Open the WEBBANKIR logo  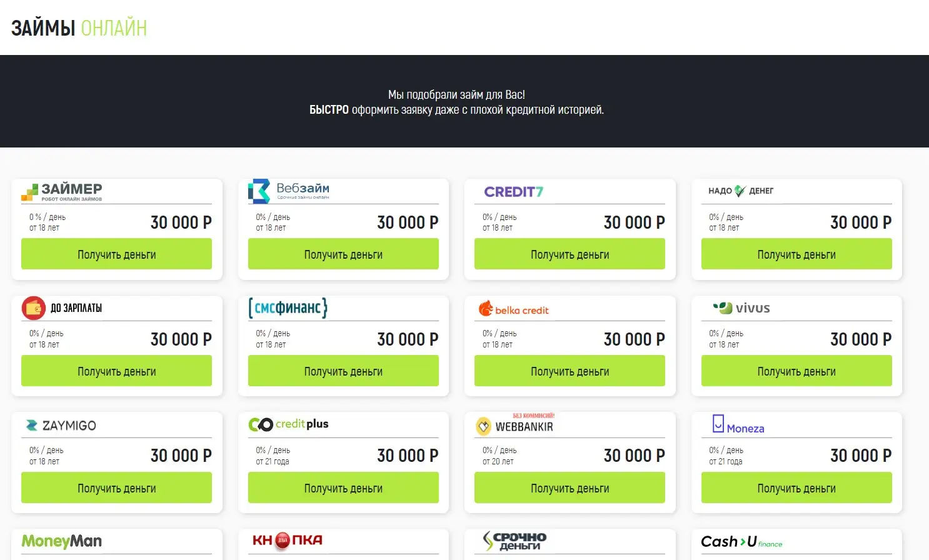coord(516,424)
